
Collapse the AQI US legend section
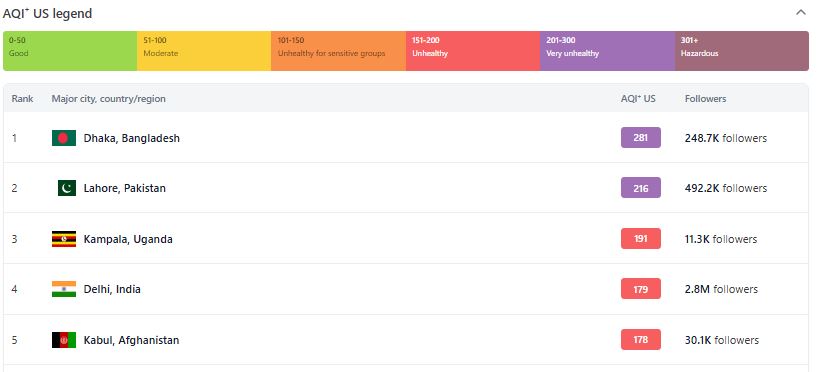click(x=800, y=13)
